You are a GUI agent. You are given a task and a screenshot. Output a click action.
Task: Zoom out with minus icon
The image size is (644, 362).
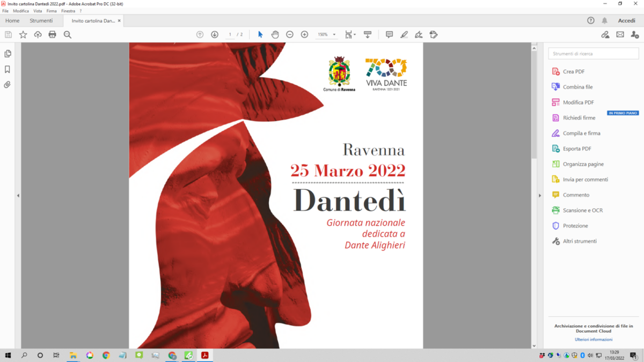(x=290, y=34)
